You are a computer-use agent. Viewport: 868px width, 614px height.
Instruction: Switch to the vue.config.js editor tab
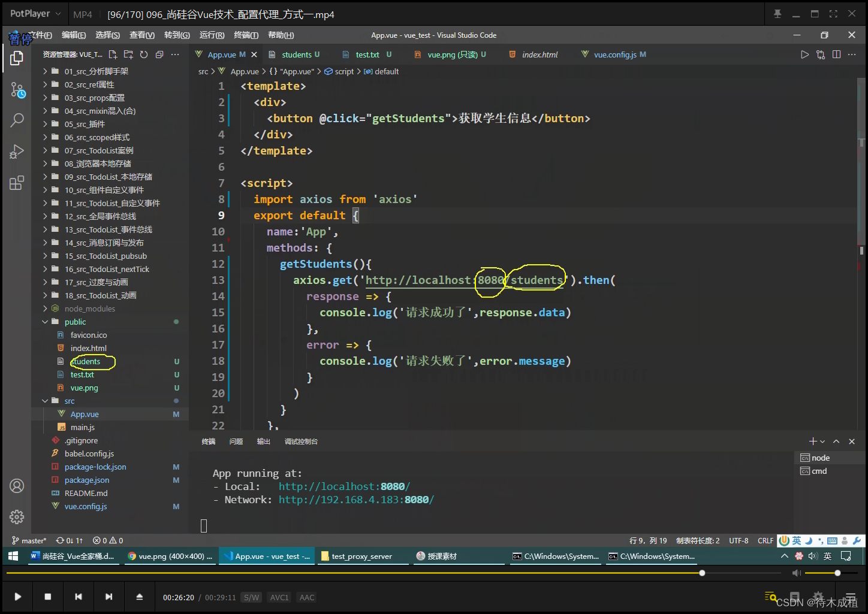[614, 55]
